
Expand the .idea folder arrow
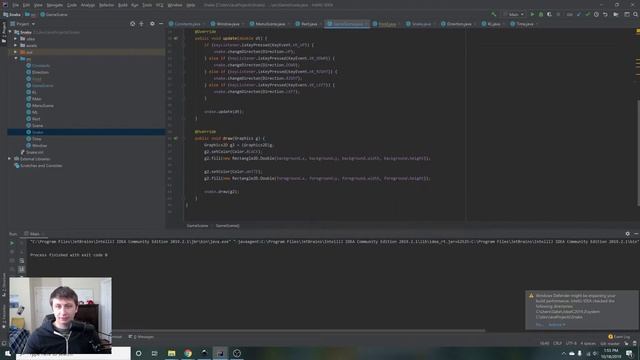(16, 39)
